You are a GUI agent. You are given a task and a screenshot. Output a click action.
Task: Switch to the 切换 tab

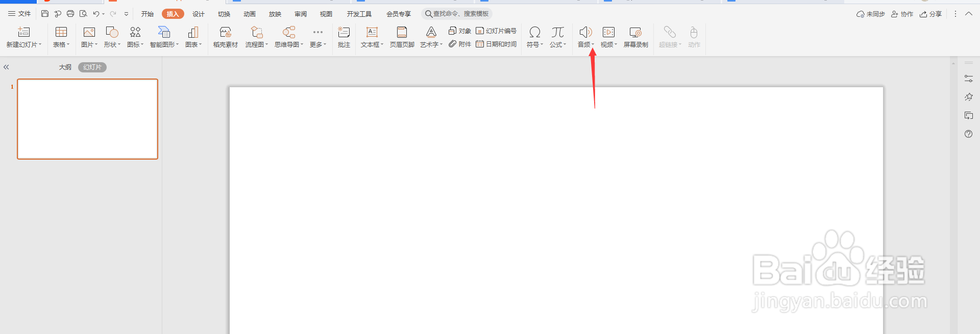point(224,14)
